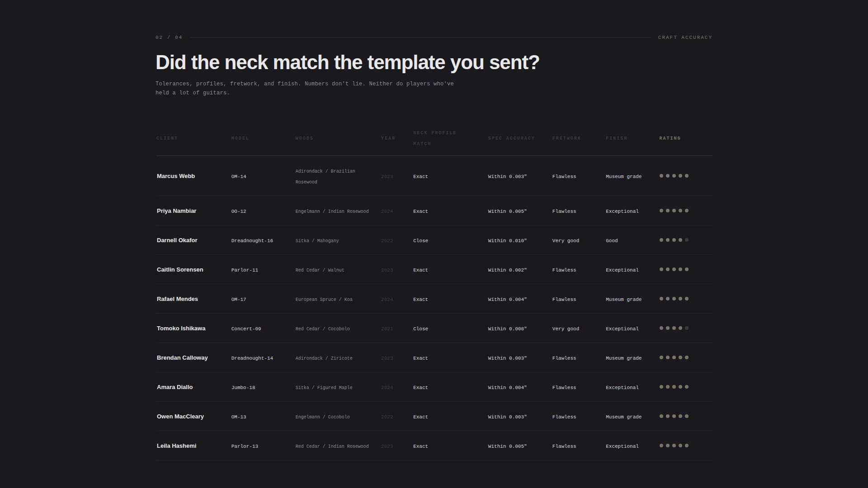Viewport: 868px width, 488px height.
Task: Select client name Leila Hashemi
Action: [x=176, y=446]
